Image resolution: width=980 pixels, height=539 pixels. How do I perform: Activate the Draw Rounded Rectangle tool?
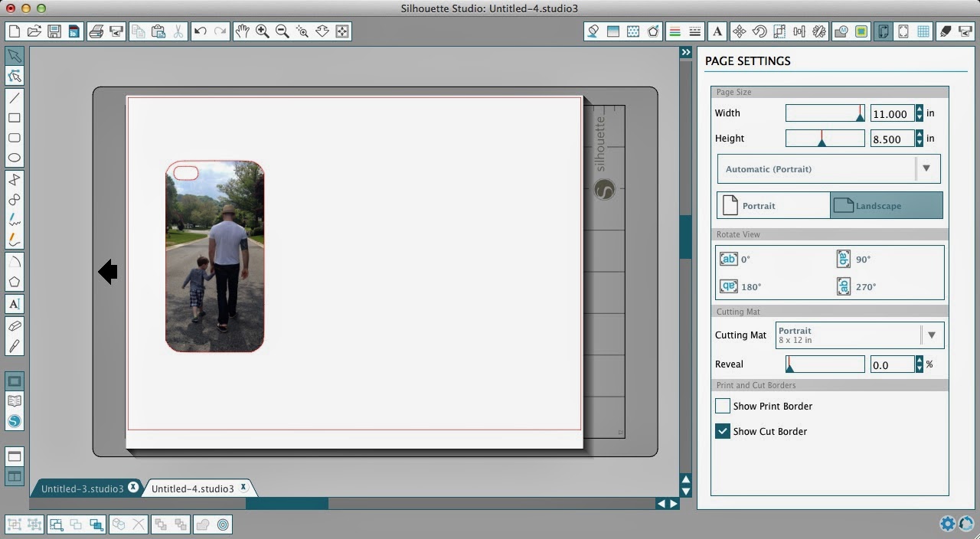(x=14, y=138)
